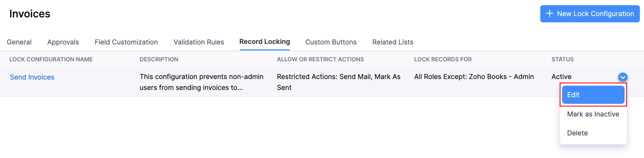Screen dimensions: 644x158
Task: Click the Allow or Restrict Actions header
Action: (x=320, y=59)
